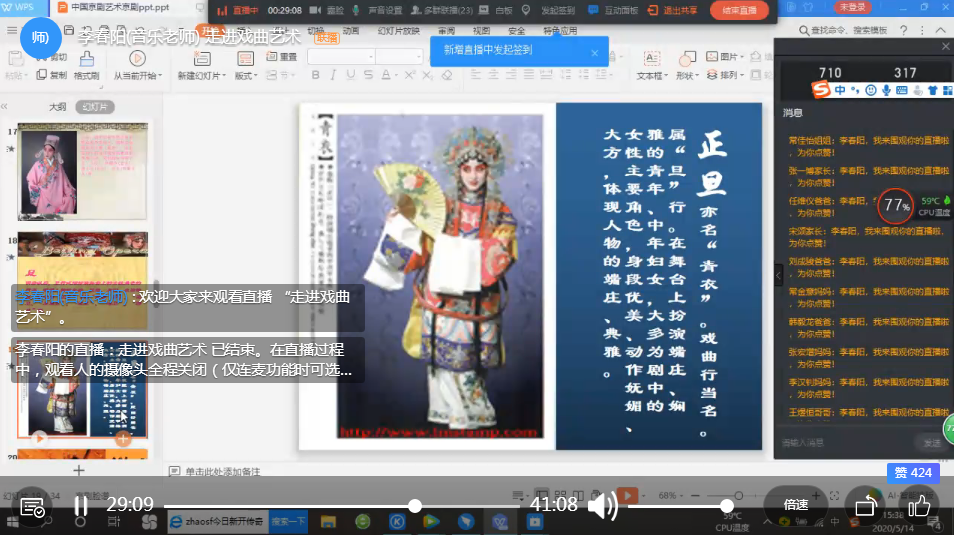The image size is (954, 535).
Task: Switch to the 幻灯片 thumbnails pane tab
Action: point(95,107)
